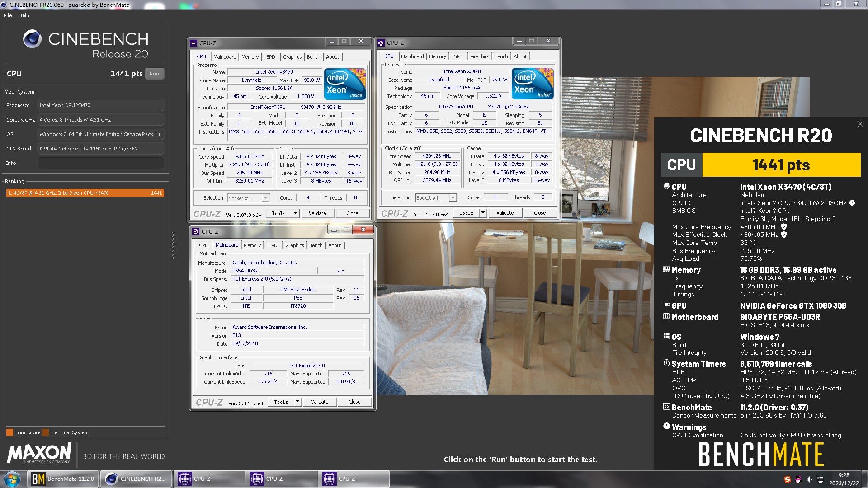Click Tools button in mainboard CPU-Z
The height and width of the screenshot is (488, 868).
(281, 402)
